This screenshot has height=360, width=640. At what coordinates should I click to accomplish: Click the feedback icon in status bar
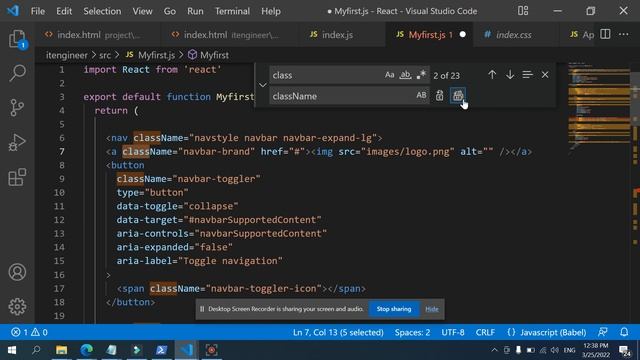point(603,332)
